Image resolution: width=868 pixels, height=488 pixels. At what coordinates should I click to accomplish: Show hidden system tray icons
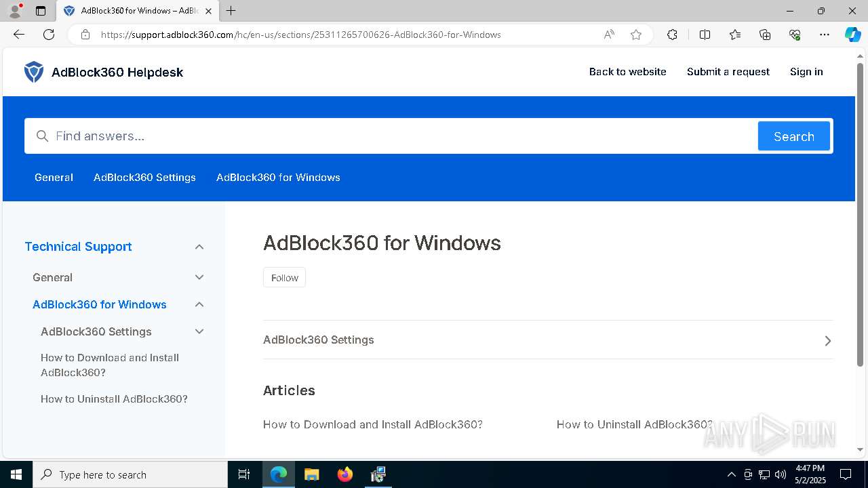tap(731, 474)
